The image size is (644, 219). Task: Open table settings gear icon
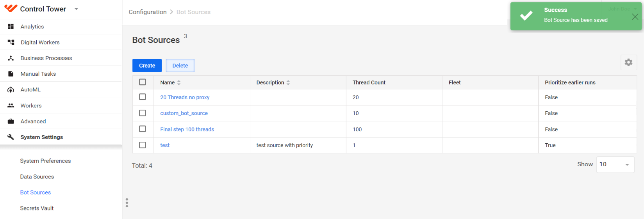[x=629, y=62]
